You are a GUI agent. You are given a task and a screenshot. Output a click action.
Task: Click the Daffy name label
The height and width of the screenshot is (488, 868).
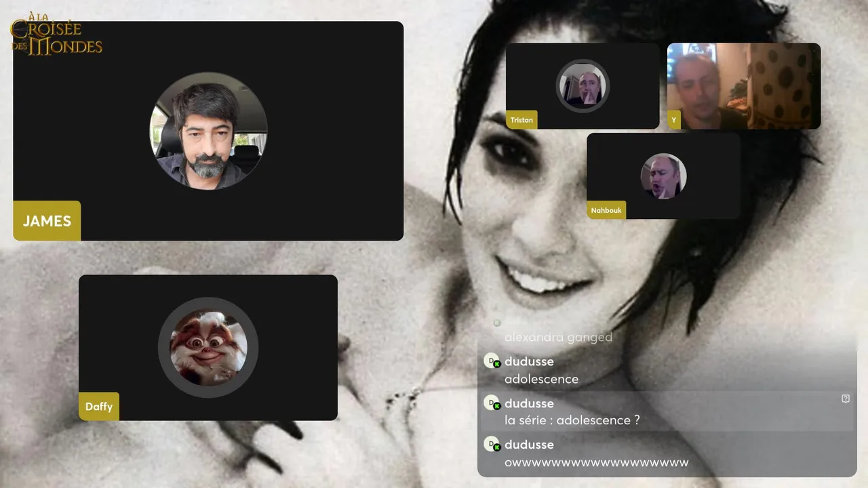[x=99, y=407]
